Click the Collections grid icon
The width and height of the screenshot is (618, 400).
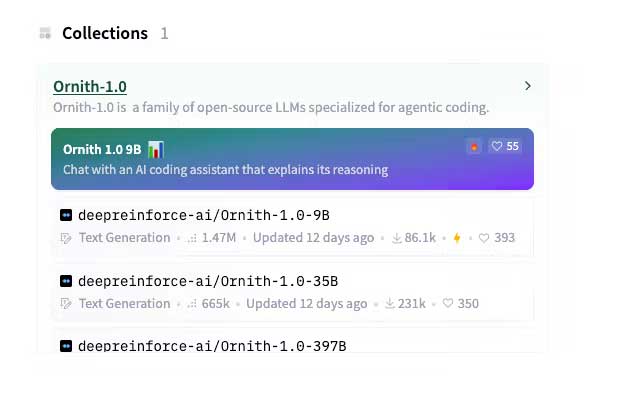[45, 33]
